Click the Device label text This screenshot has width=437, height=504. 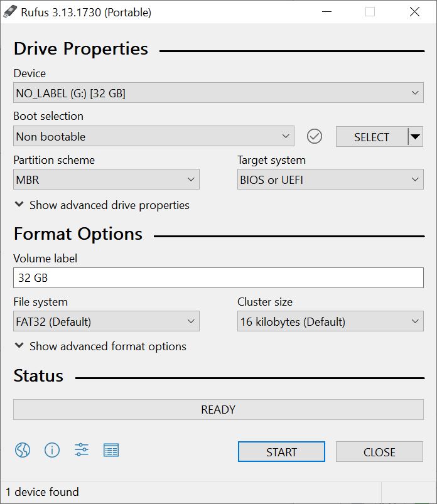click(30, 73)
